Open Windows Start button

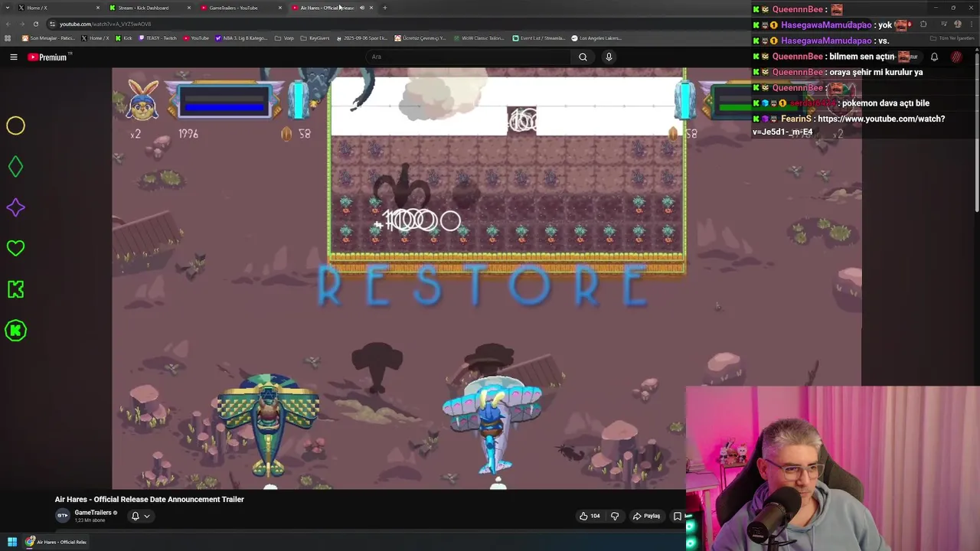click(x=12, y=542)
